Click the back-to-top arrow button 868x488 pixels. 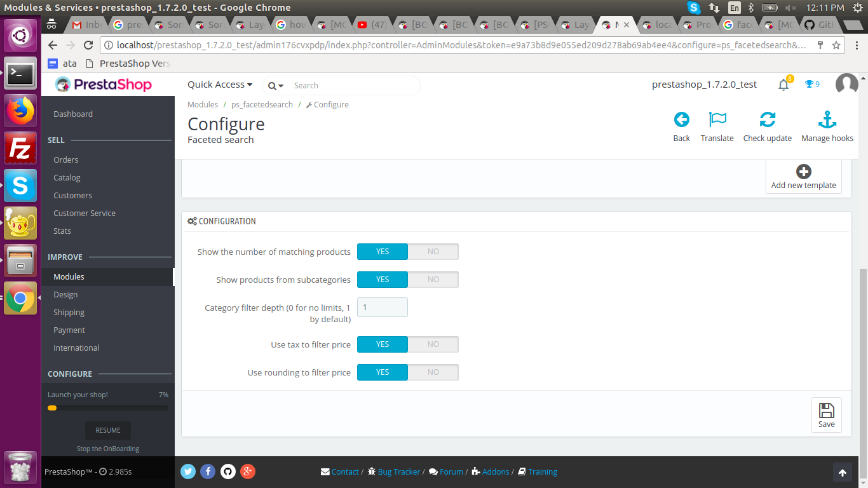(x=842, y=472)
